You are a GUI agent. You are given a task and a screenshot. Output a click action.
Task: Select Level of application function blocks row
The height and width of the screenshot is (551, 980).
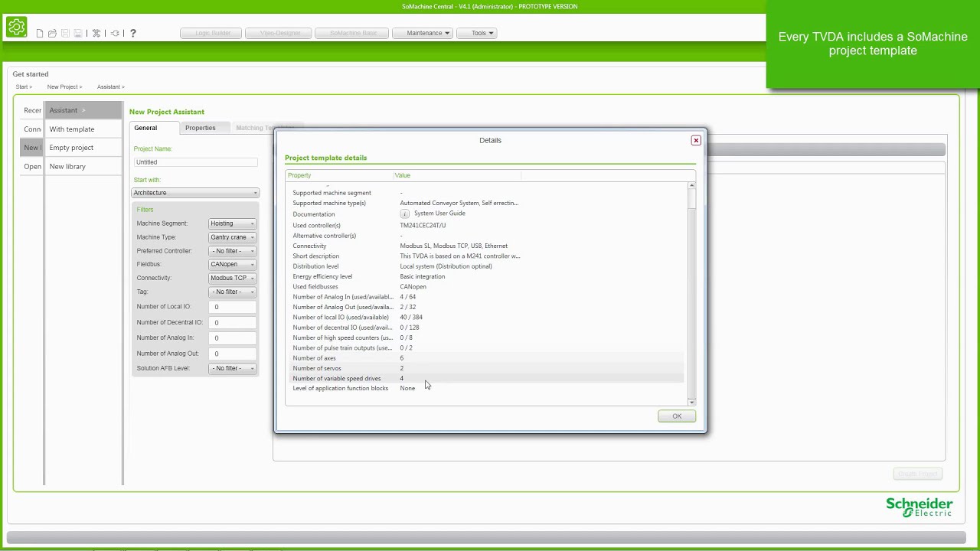487,388
